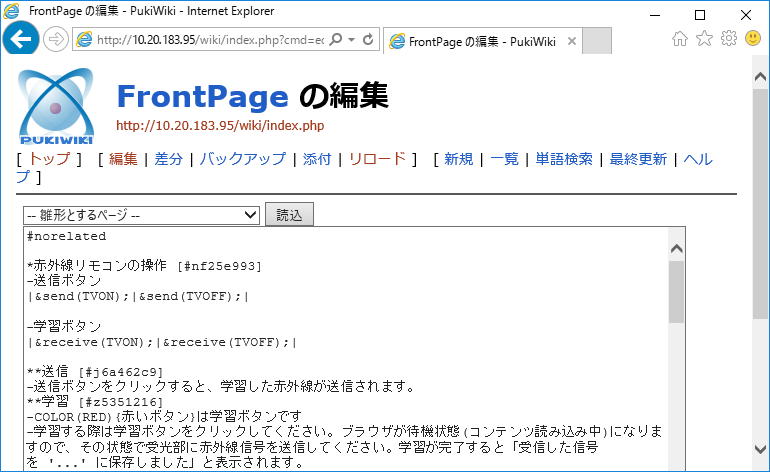The width and height of the screenshot is (770, 472).
Task: Open favorites star icon
Action: coord(704,39)
